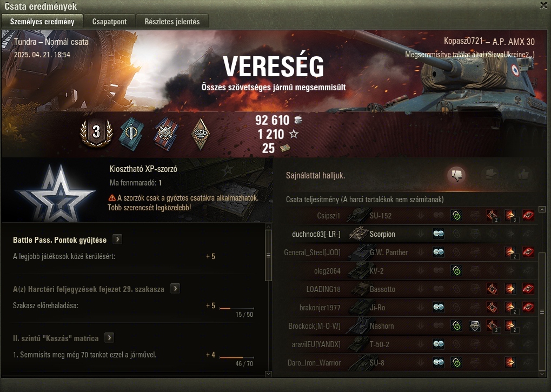
Task: Click the missions list scrollbar down arrow
Action: (x=269, y=374)
